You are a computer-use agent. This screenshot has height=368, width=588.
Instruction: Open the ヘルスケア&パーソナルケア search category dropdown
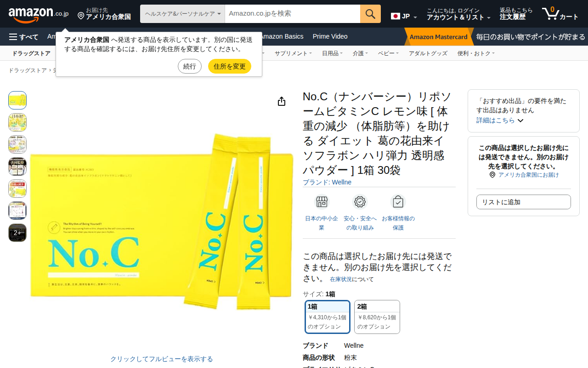(182, 14)
